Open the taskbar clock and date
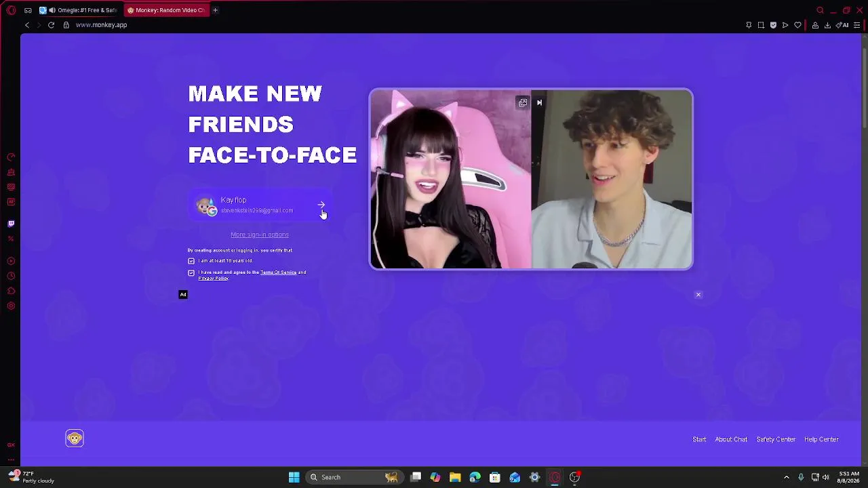This screenshot has width=868, height=488. tap(849, 477)
